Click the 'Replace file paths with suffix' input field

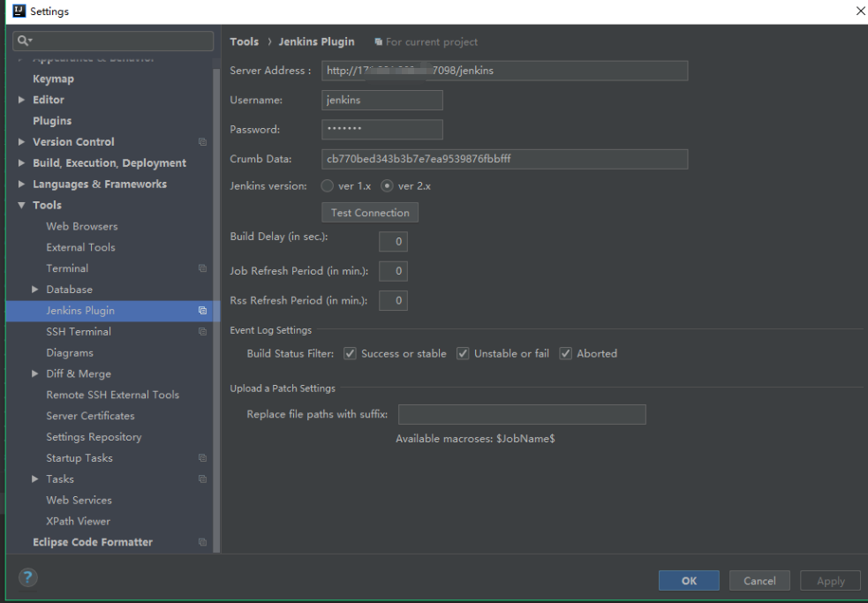coord(521,414)
